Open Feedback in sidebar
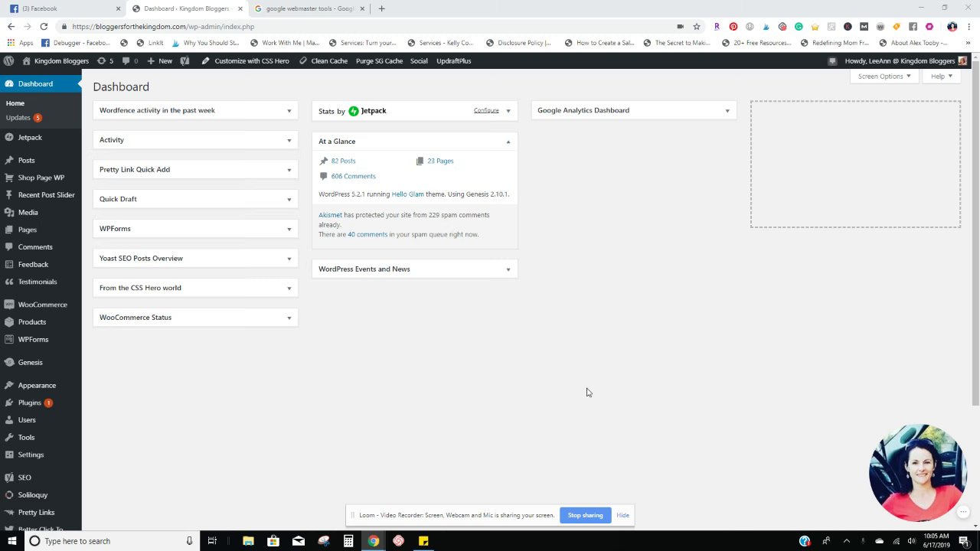 coord(41,264)
